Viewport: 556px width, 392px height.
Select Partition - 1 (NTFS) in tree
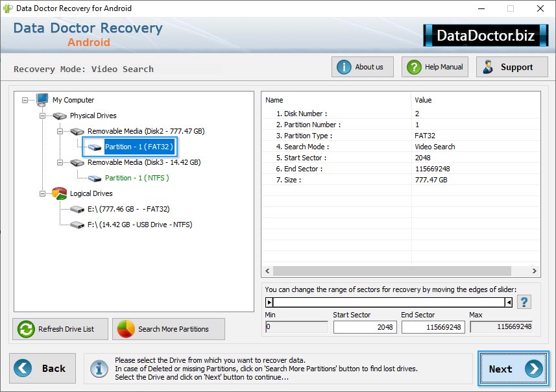coord(137,178)
